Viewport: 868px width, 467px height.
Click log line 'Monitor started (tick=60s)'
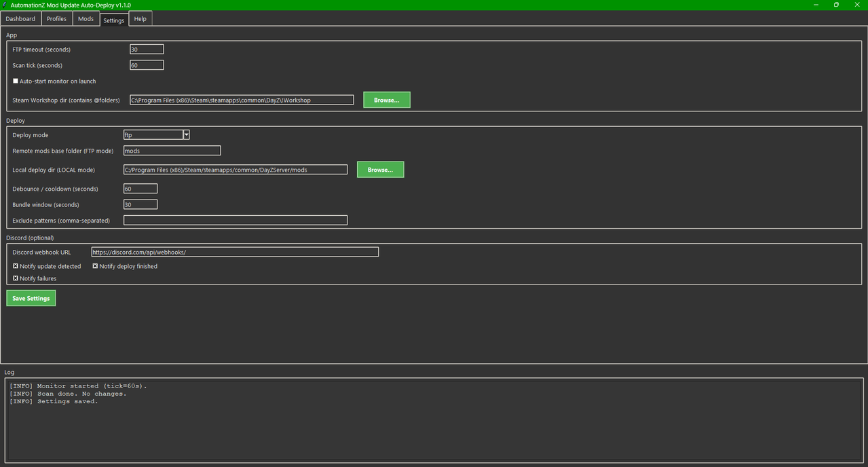[78, 386]
